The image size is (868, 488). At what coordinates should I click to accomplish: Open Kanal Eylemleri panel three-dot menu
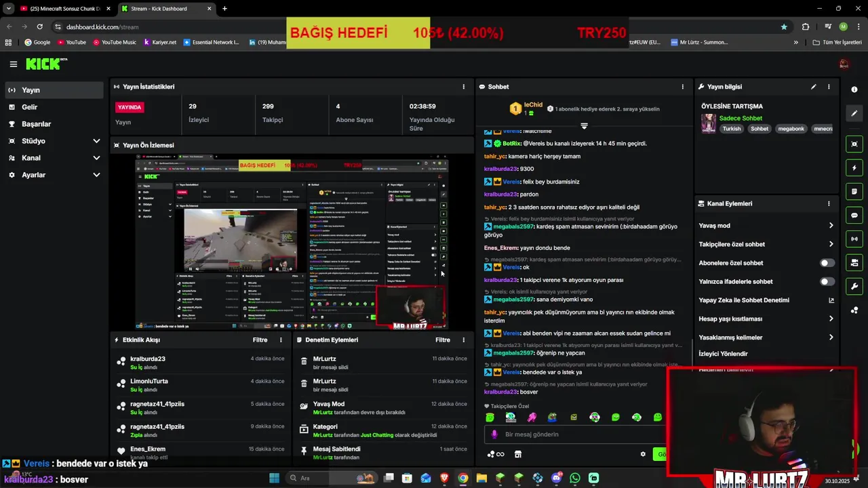click(829, 203)
